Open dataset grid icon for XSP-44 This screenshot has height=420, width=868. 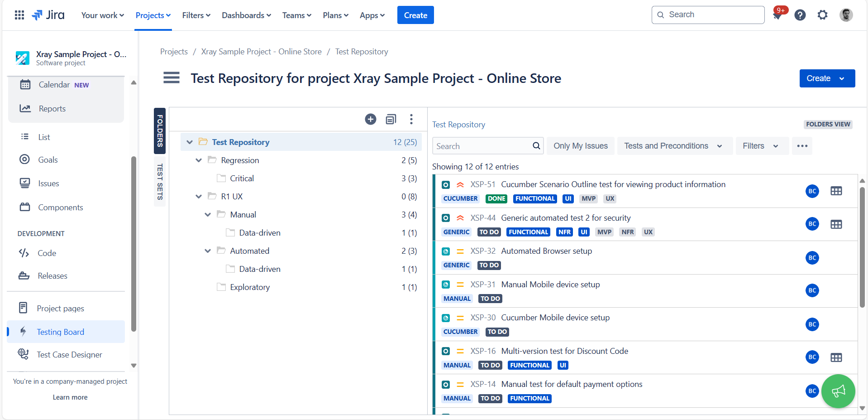tap(836, 224)
